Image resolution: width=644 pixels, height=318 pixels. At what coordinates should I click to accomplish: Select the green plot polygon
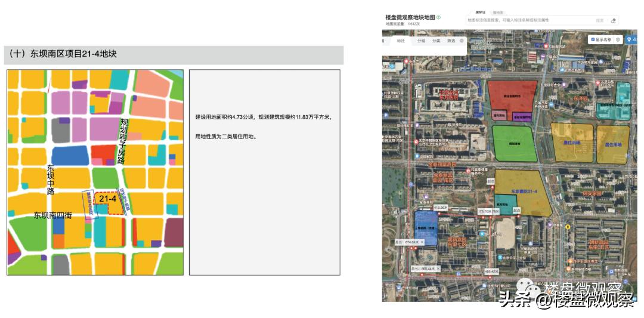pos(515,144)
